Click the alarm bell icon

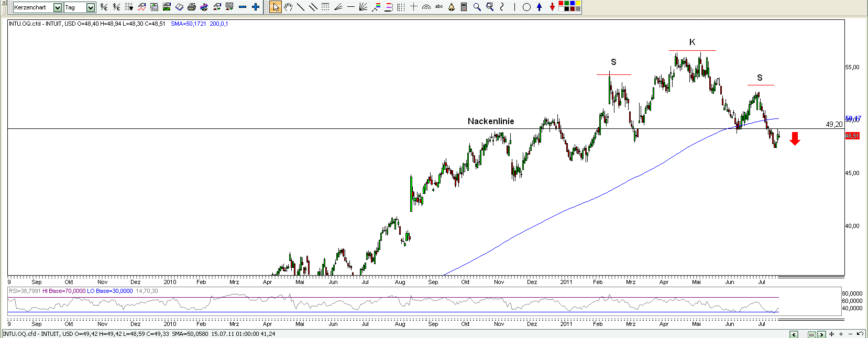(452, 7)
